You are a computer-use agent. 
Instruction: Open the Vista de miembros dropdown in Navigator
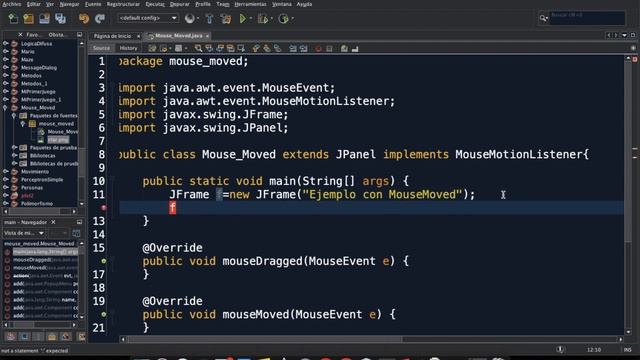click(24, 233)
